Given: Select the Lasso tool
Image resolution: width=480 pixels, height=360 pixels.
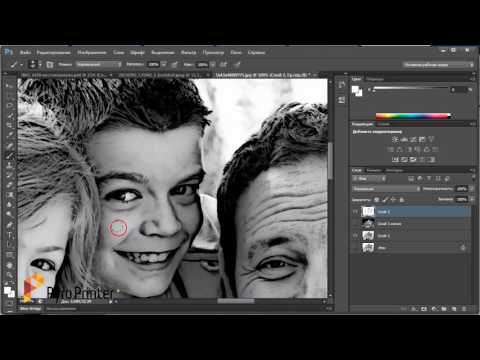Looking at the screenshot, I should (x=9, y=106).
